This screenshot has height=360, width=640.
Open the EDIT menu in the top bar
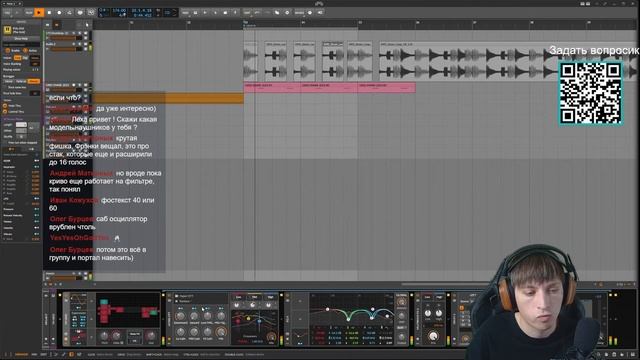click(x=247, y=13)
